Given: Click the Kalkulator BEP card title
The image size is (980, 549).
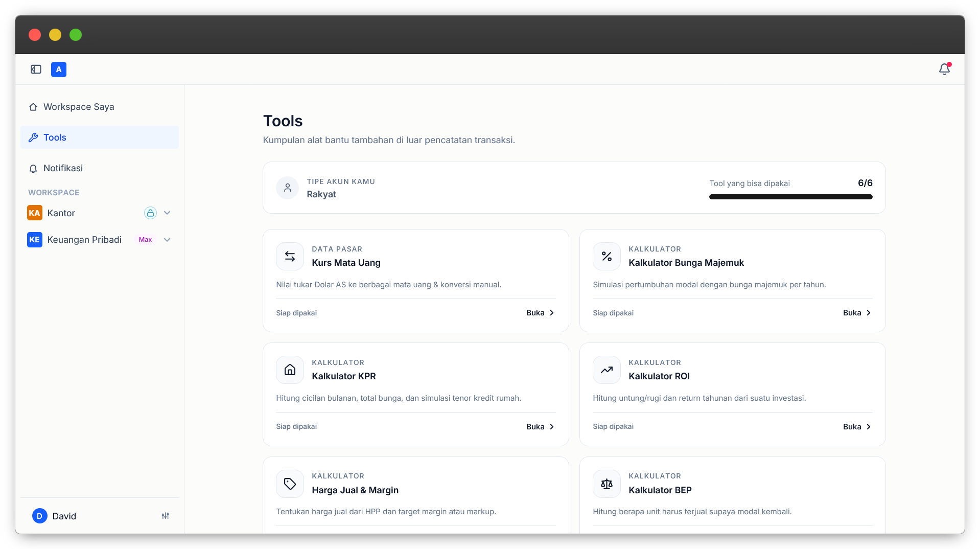Looking at the screenshot, I should click(x=660, y=490).
